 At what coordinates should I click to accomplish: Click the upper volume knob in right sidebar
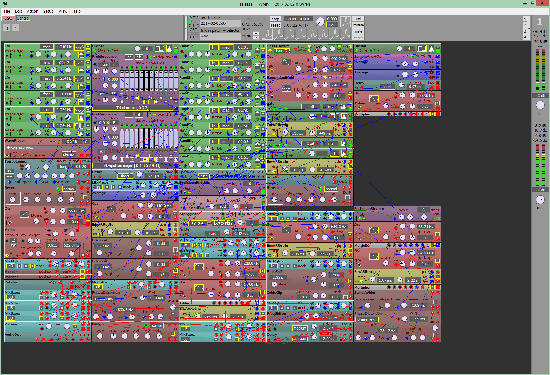point(540,105)
